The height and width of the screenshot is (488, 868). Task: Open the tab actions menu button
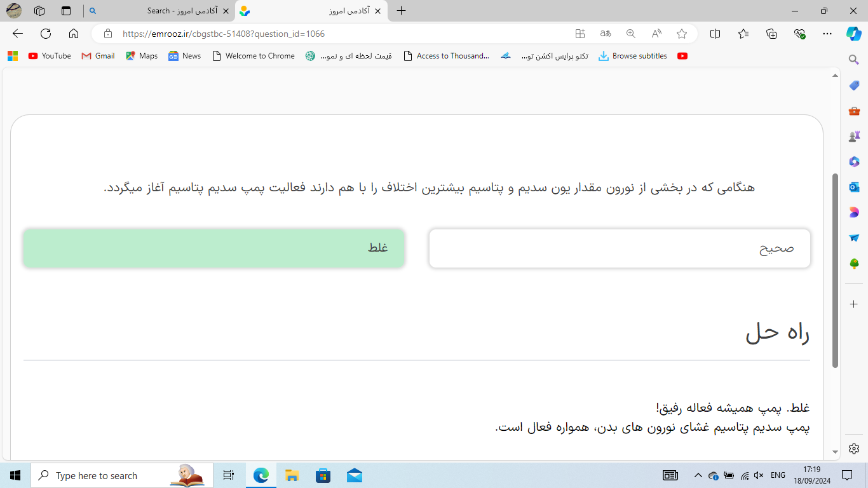[x=66, y=11]
